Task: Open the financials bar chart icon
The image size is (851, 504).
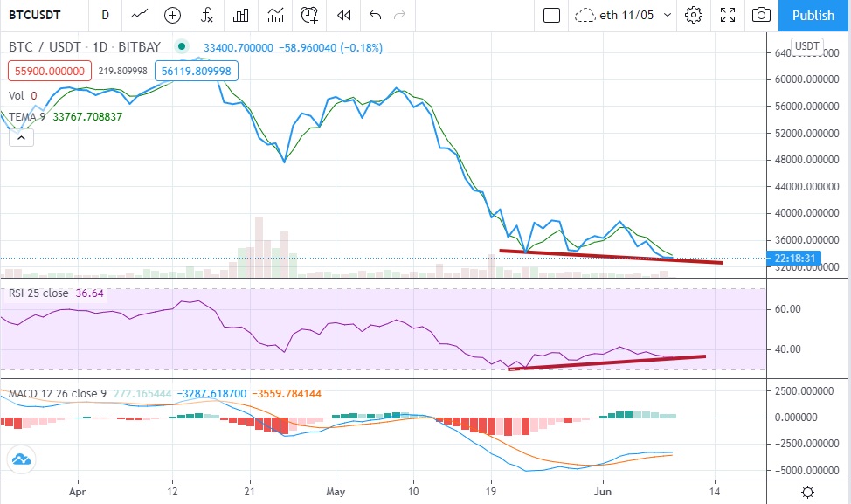Action: [241, 15]
